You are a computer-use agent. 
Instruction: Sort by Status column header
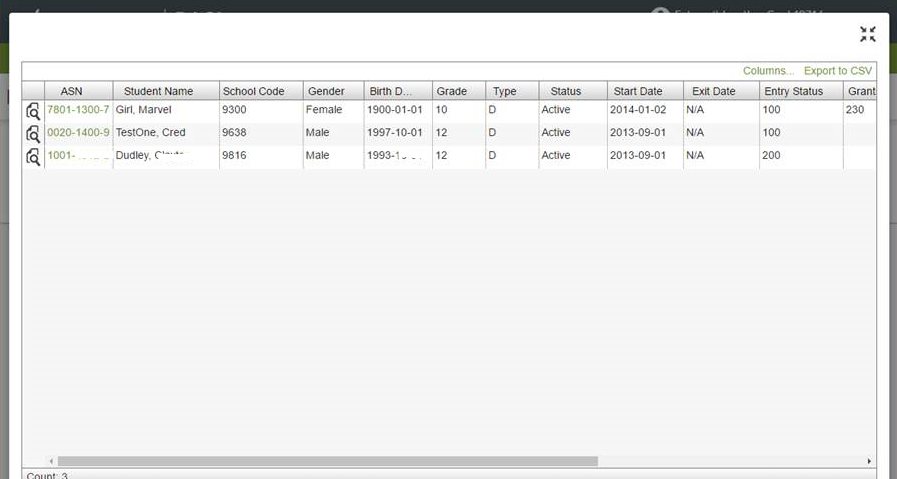[565, 91]
